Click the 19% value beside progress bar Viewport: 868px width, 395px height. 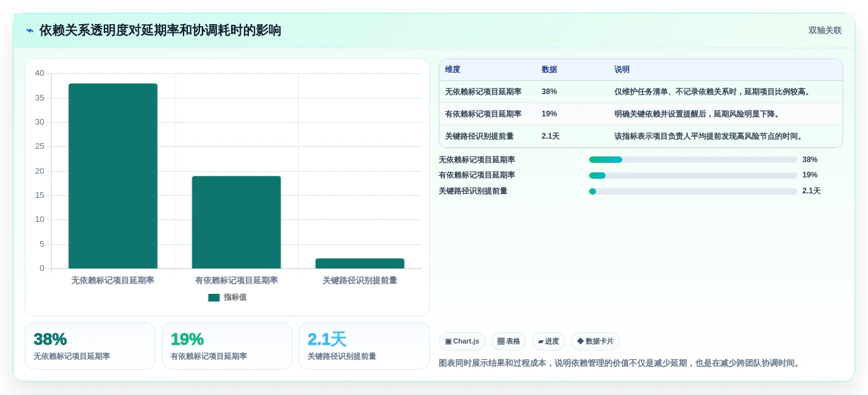coord(810,175)
